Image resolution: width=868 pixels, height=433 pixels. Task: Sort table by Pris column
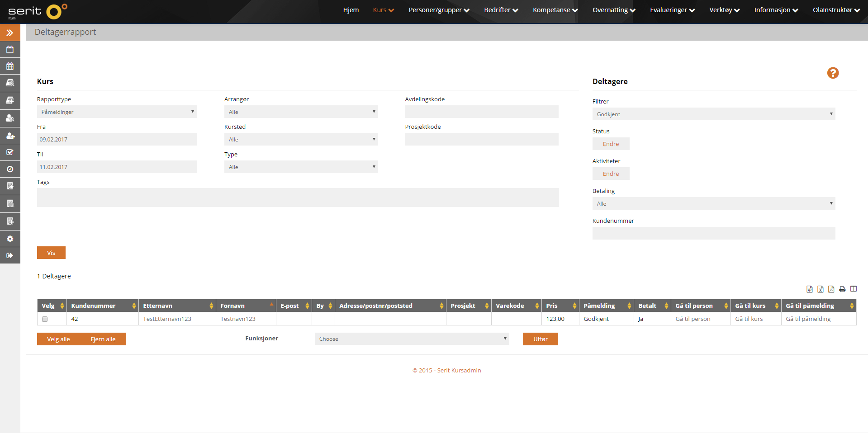coord(560,306)
